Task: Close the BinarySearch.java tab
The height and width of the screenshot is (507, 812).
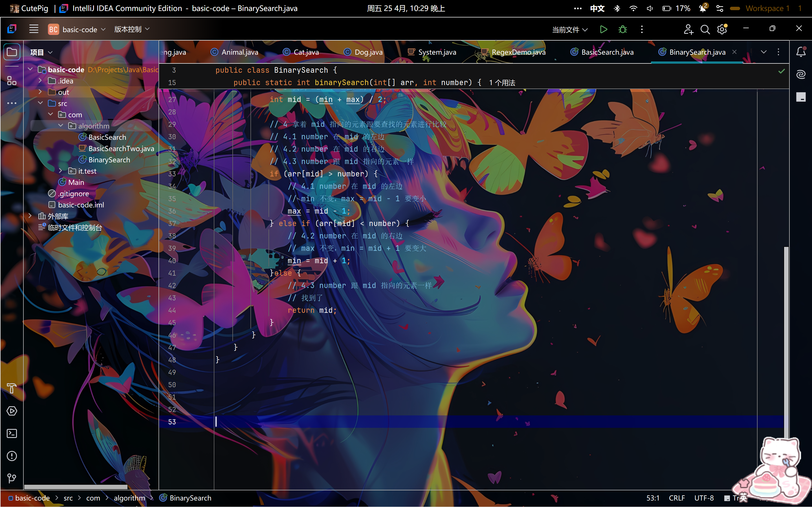Action: (x=734, y=52)
